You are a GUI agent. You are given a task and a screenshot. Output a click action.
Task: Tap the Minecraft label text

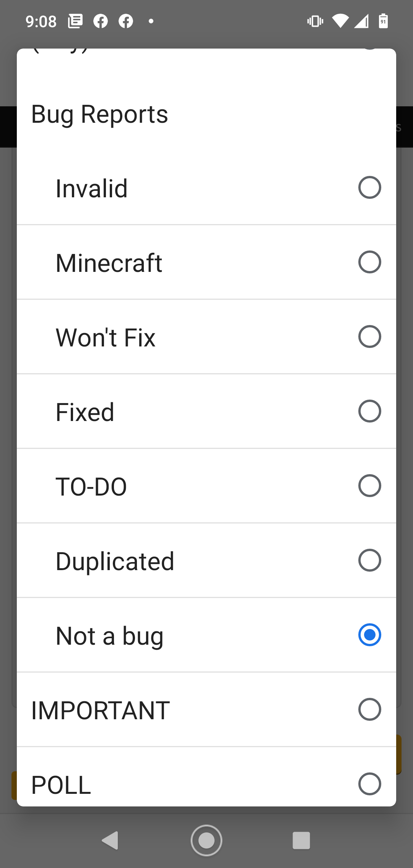[x=109, y=263]
